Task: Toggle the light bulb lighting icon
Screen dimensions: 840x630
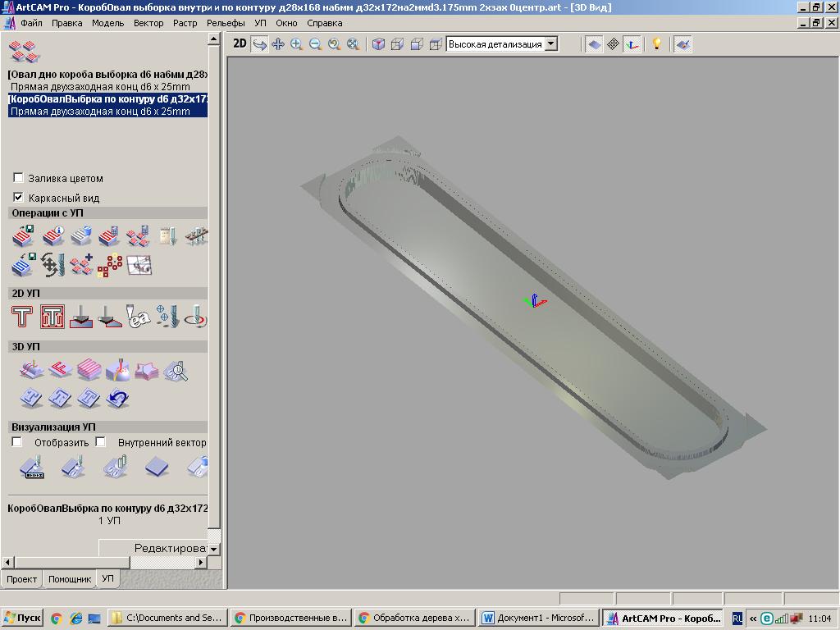Action: point(656,44)
